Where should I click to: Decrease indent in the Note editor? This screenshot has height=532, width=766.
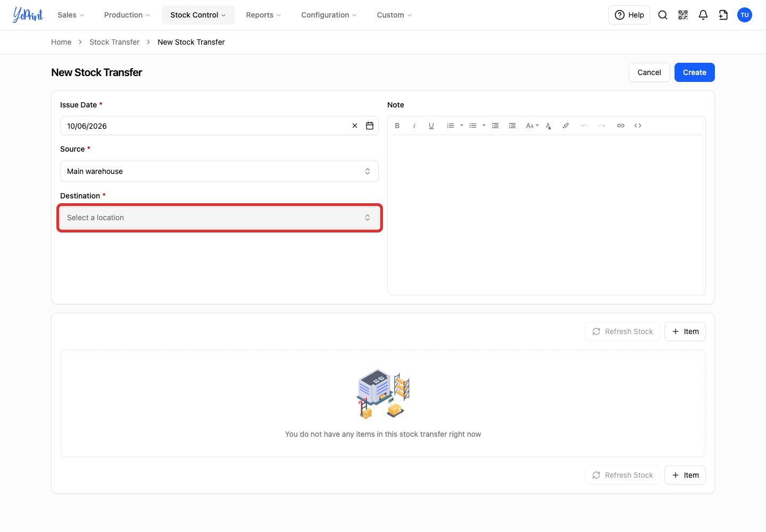click(x=495, y=126)
